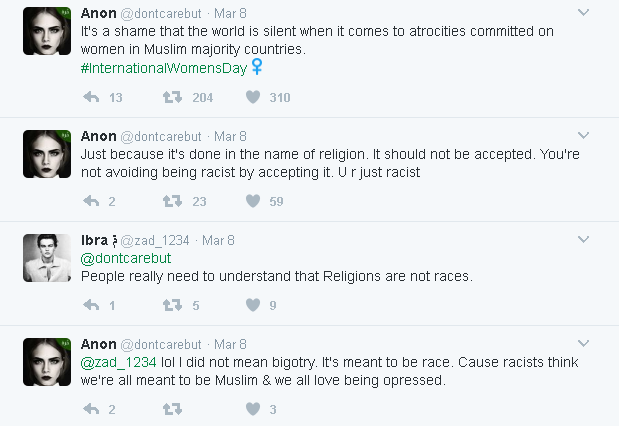Like Ibra's tweet with 9 likes
619x426 pixels.
pyautogui.click(x=253, y=305)
